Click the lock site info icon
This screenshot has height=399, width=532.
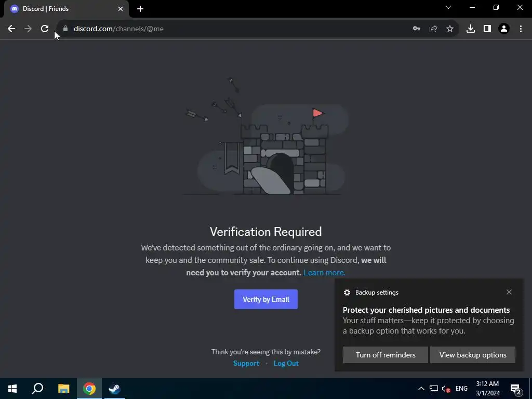pyautogui.click(x=65, y=29)
